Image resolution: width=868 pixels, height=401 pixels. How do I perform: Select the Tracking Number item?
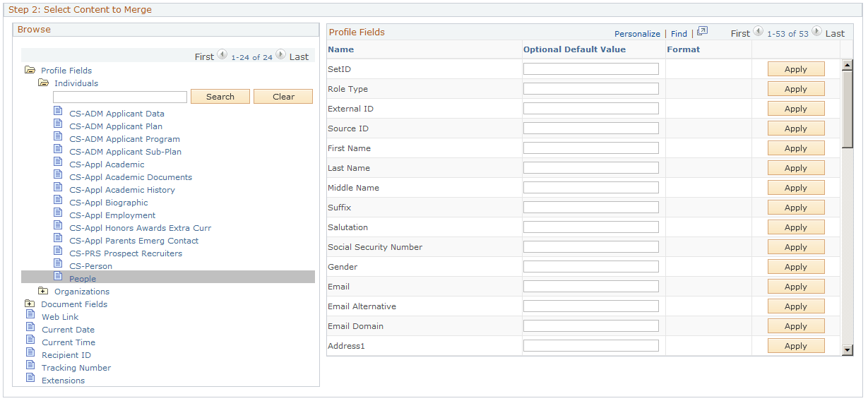click(76, 368)
